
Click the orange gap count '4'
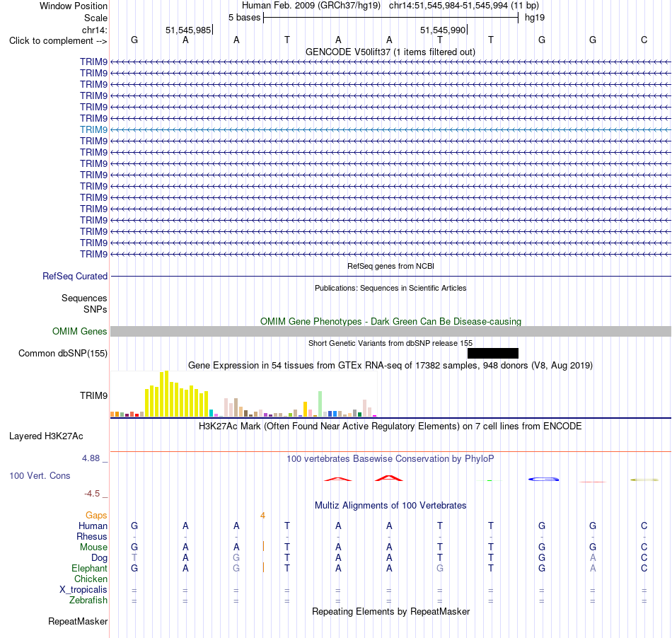tap(262, 515)
